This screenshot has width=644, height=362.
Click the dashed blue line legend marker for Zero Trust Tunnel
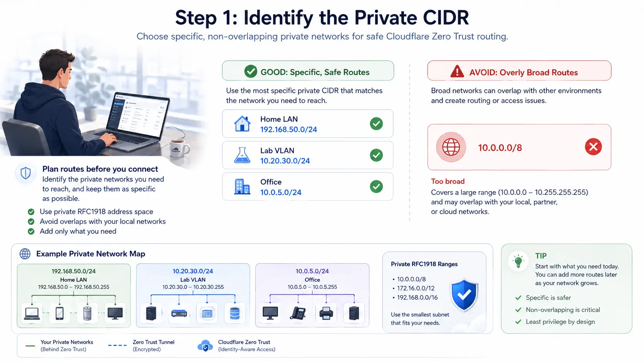[x=117, y=345]
